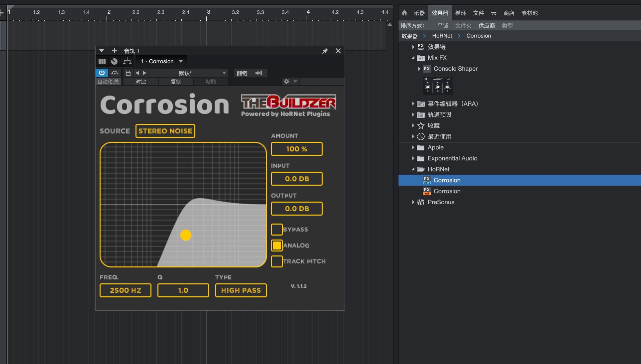This screenshot has width=641, height=364.
Task: Switch to the 乐器 tab
Action: click(x=419, y=13)
